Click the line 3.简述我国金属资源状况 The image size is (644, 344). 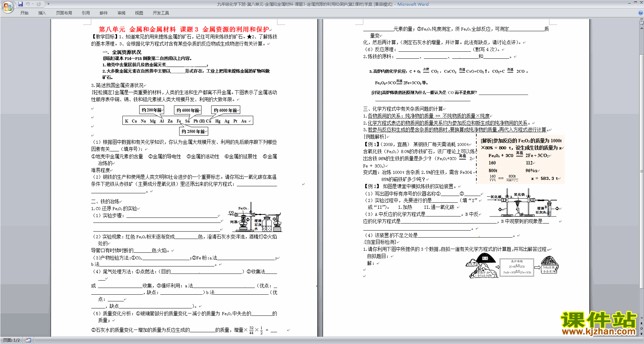pyautogui.click(x=117, y=85)
